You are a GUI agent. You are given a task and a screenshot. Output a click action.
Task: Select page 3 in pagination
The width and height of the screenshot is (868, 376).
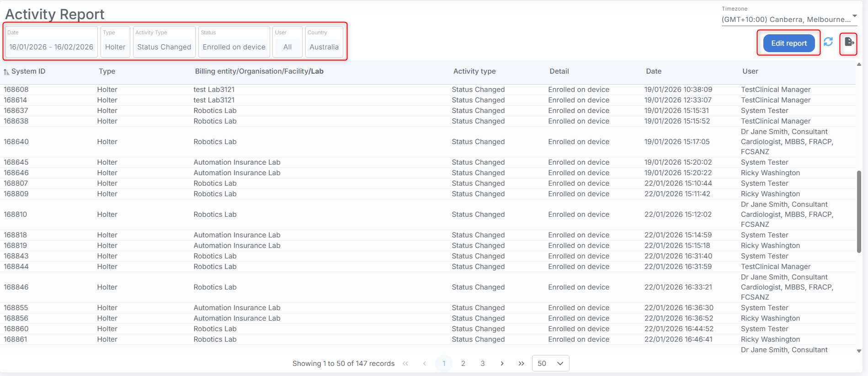[x=483, y=363]
